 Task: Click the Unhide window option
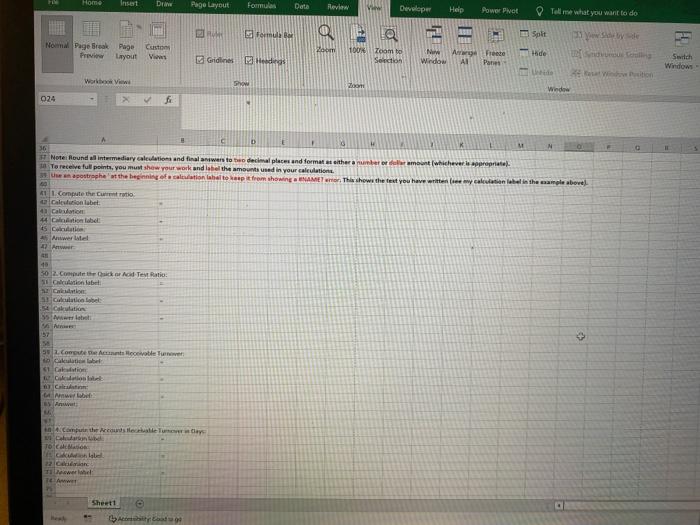tap(537, 72)
